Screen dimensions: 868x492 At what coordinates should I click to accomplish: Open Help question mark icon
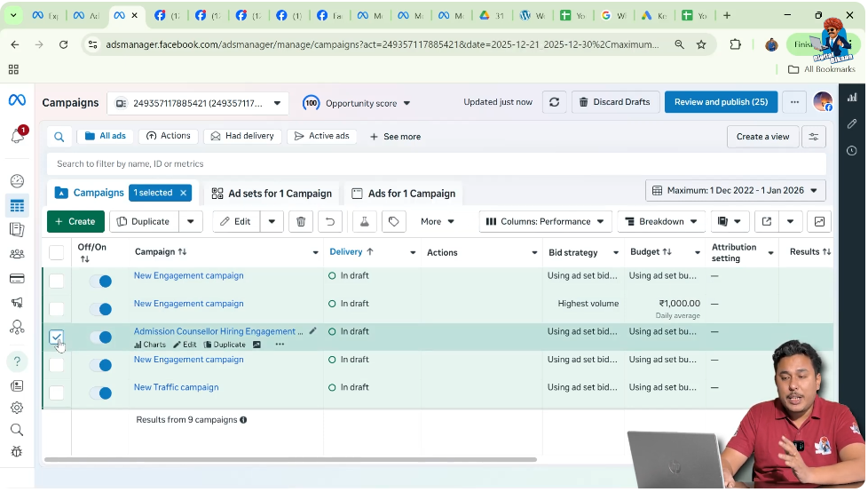[x=17, y=361]
